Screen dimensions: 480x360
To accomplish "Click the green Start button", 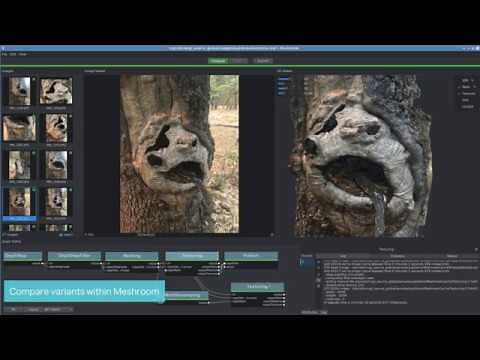I will point(218,61).
